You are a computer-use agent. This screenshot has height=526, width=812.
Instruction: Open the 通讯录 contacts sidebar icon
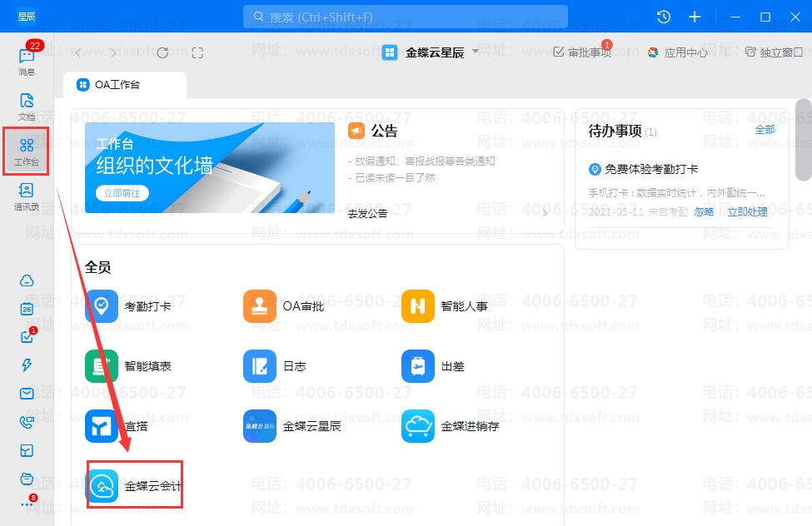(x=27, y=196)
